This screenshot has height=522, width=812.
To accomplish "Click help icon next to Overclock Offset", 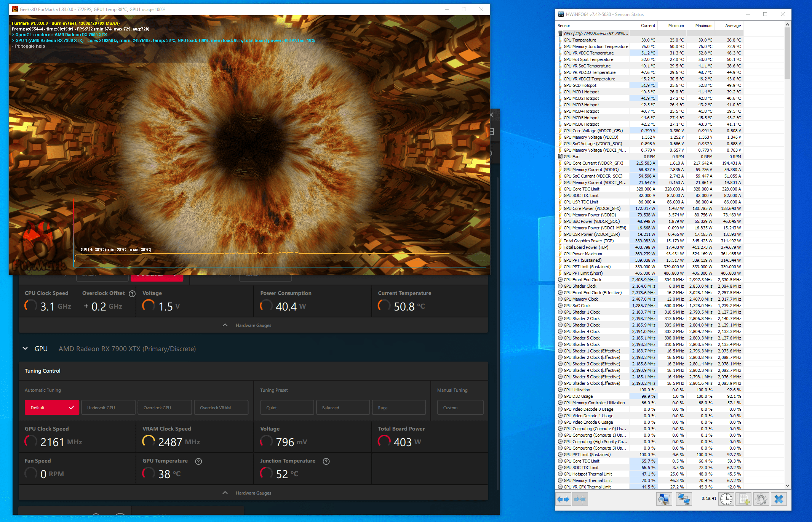I will (132, 294).
